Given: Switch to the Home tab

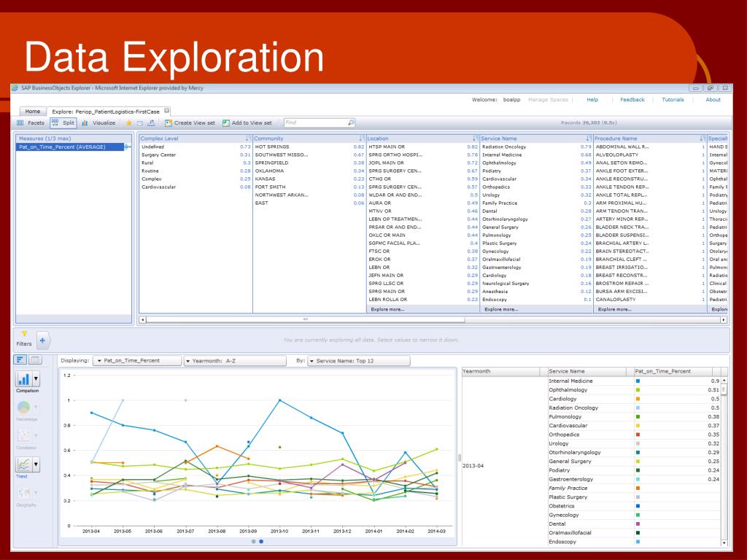Looking at the screenshot, I should coord(32,111).
